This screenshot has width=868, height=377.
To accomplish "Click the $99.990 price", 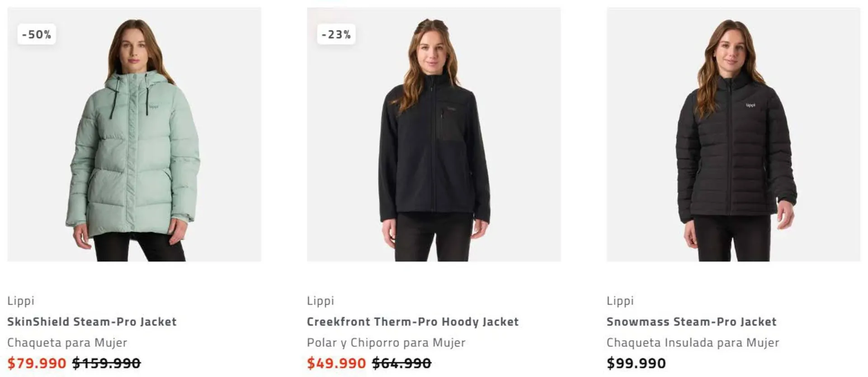I will coord(637,363).
